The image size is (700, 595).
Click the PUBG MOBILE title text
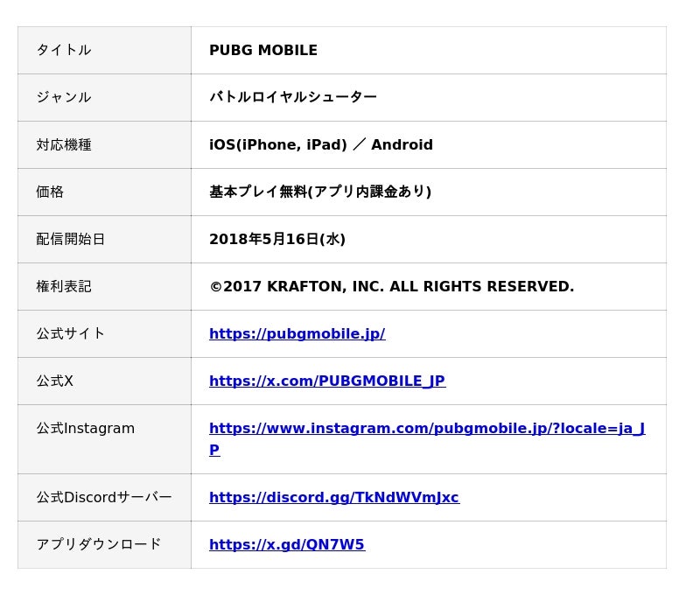point(262,51)
